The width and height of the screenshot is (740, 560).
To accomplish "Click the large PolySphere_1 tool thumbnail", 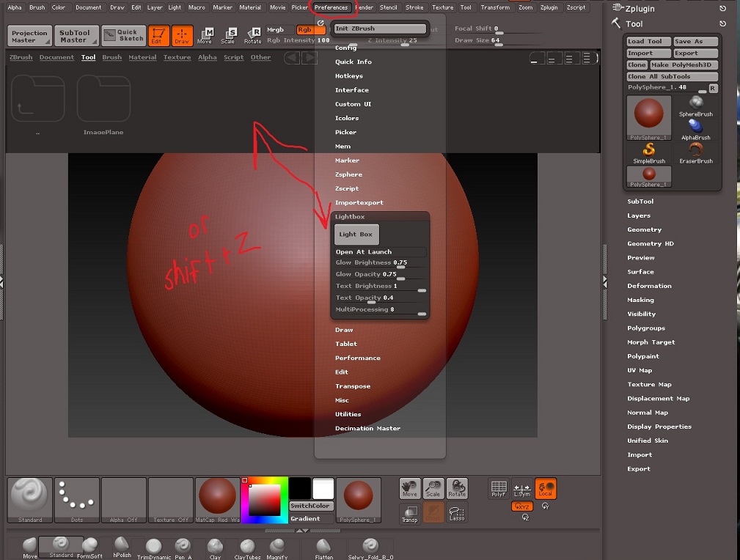I will 649,118.
